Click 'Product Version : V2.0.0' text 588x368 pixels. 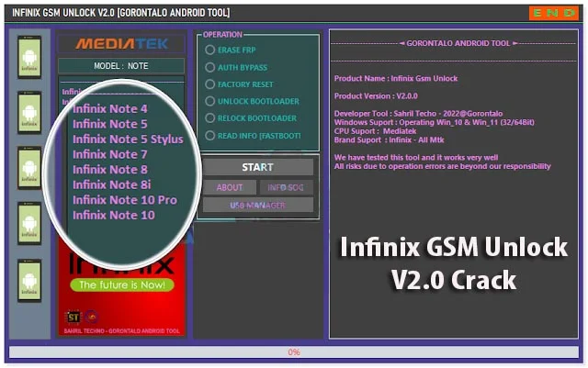[x=376, y=96]
